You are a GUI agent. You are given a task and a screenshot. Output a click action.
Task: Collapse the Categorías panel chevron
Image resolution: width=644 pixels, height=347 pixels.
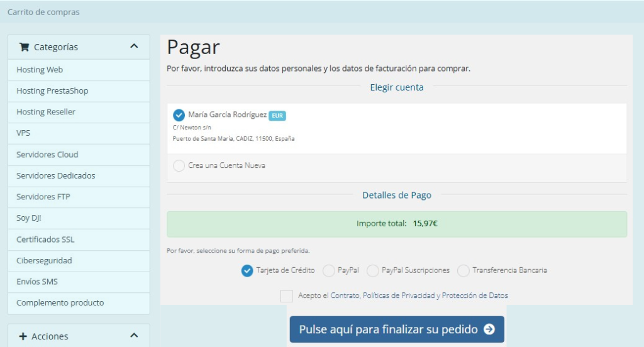click(x=134, y=47)
